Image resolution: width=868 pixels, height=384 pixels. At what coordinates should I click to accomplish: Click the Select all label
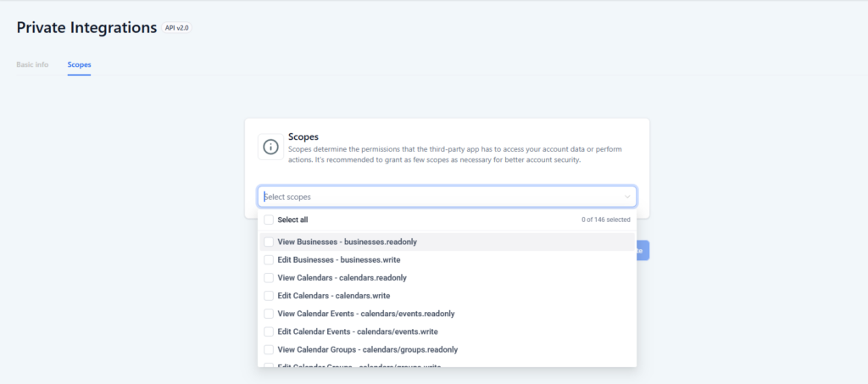click(x=292, y=220)
